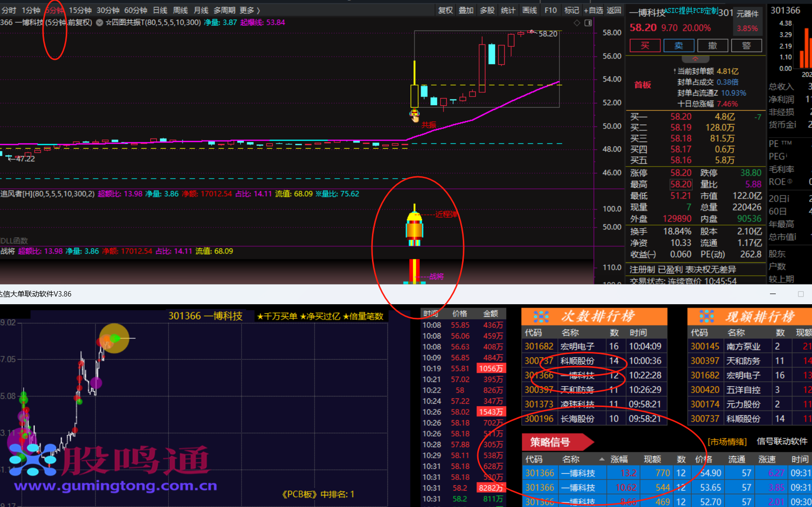Select 南方泵业 row in 现额排行榜
This screenshot has width=812, height=507.
[750, 346]
